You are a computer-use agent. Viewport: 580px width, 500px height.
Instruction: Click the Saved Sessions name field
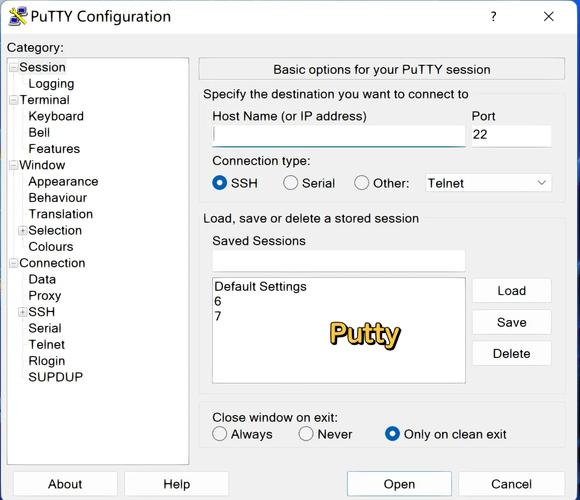tap(338, 261)
